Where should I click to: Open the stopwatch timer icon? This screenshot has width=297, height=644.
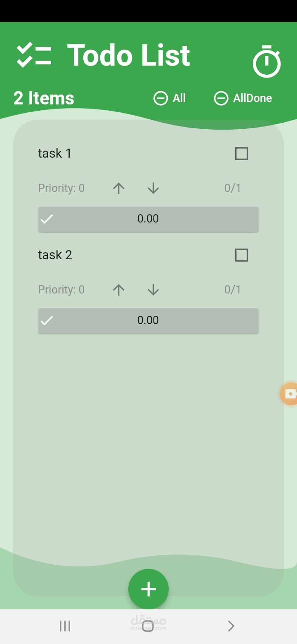click(266, 62)
